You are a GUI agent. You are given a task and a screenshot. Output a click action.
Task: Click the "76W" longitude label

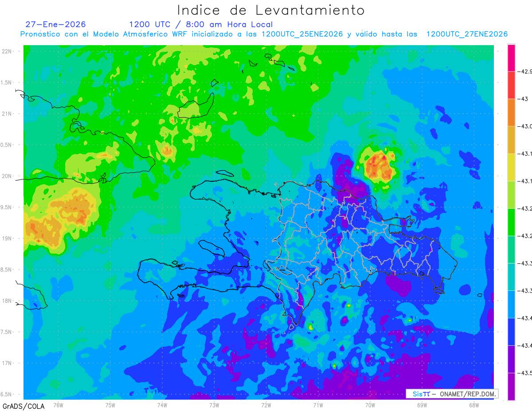[x=58, y=405]
